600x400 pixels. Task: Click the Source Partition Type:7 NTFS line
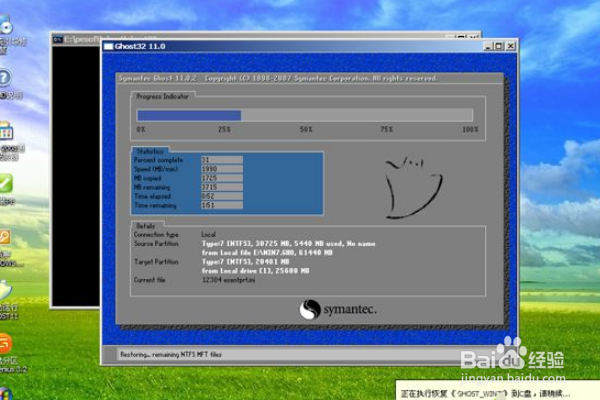(289, 243)
